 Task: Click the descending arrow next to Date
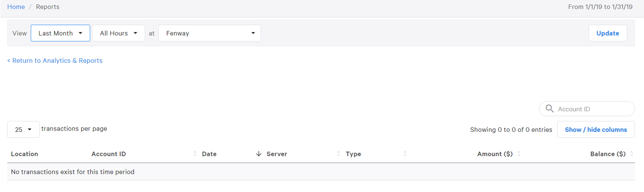click(x=259, y=154)
